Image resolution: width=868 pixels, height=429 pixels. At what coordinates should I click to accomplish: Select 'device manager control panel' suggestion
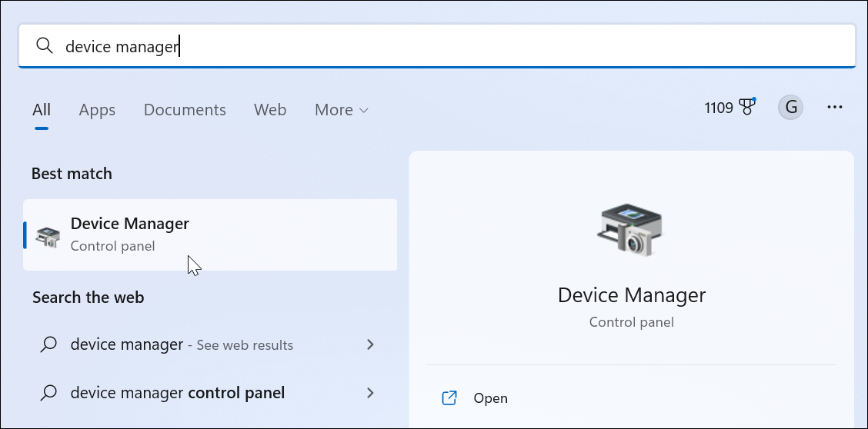pyautogui.click(x=210, y=393)
